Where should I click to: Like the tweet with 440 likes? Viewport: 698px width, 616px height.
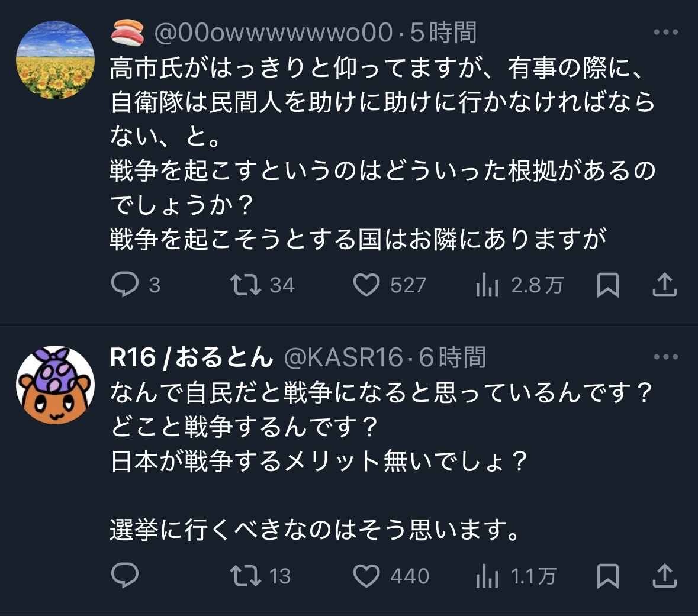(366, 575)
